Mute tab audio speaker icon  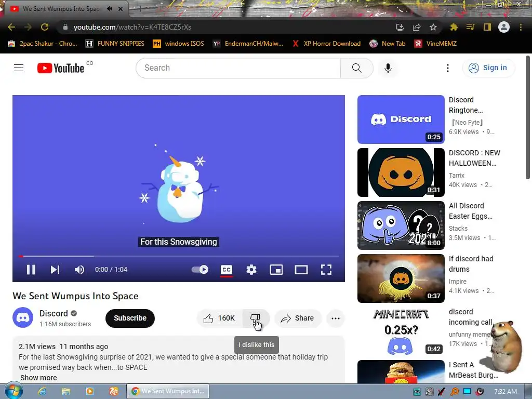[x=109, y=9]
